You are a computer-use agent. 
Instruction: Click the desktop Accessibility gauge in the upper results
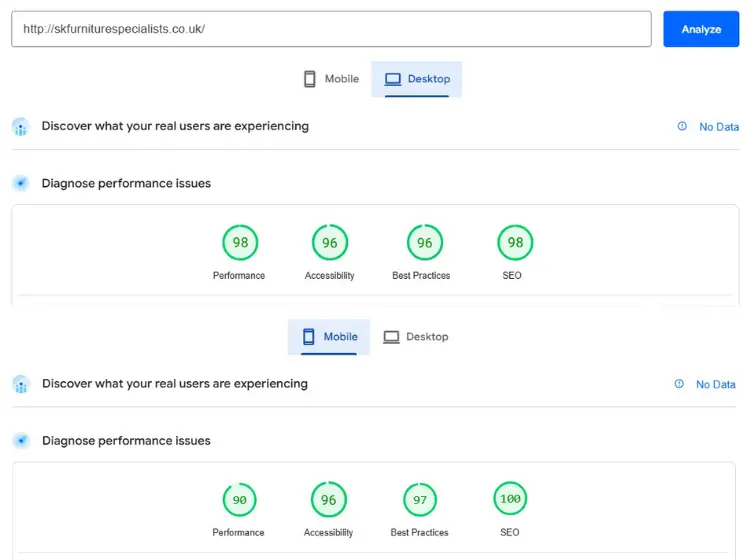329,242
